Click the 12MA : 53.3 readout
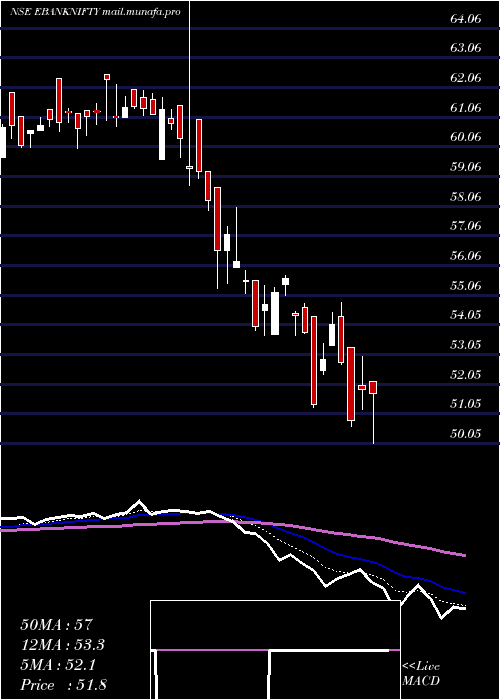500x700 pixels. coord(63,645)
